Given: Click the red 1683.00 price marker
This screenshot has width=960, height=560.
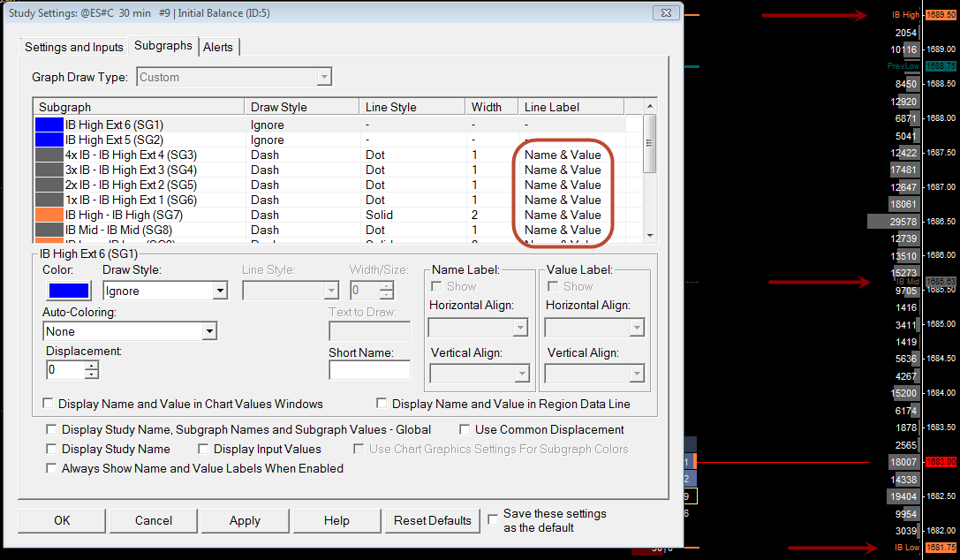Looking at the screenshot, I should point(941,461).
